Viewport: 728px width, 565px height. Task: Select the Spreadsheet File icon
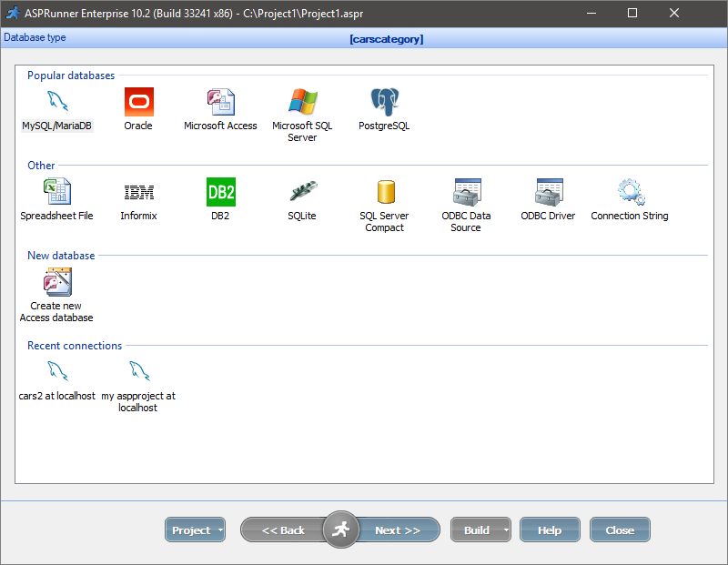[x=57, y=191]
